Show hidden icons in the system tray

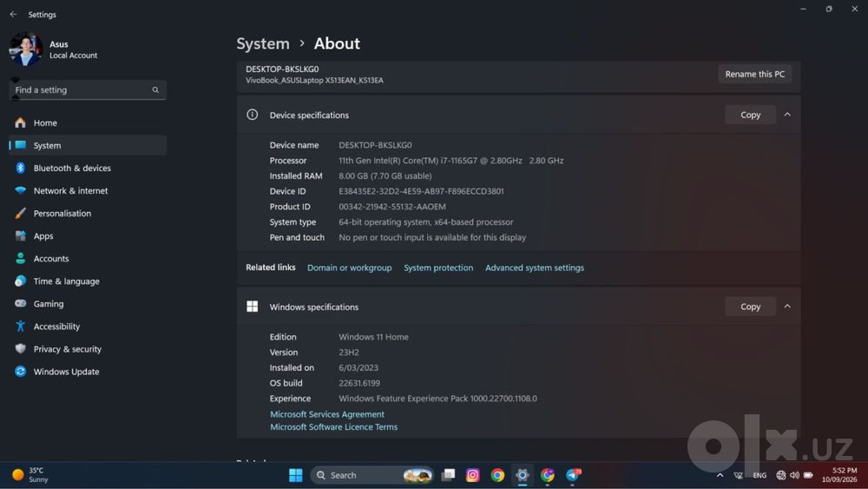coord(720,475)
